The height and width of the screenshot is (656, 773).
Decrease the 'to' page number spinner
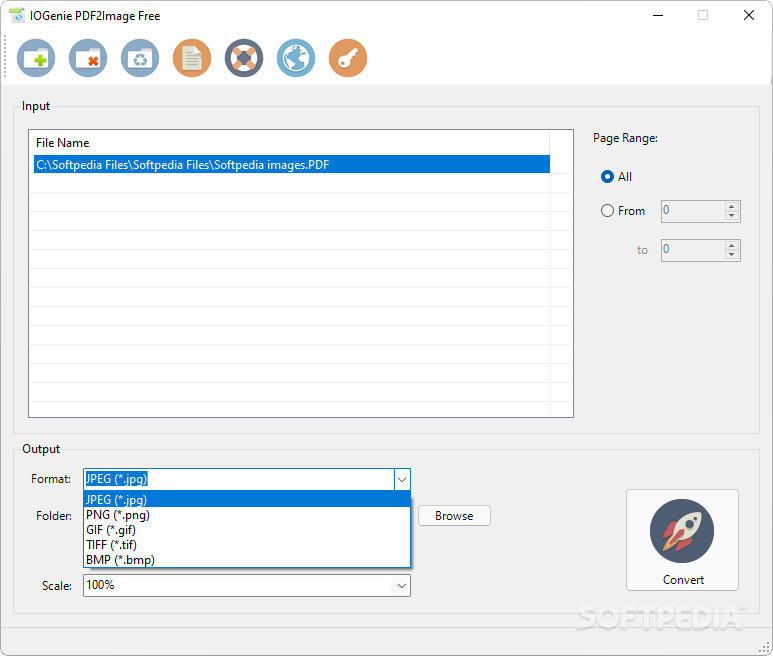point(732,254)
